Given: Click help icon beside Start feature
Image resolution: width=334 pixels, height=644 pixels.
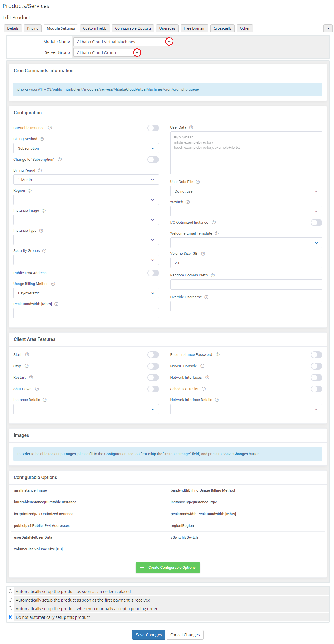Looking at the screenshot, I should coord(27,354).
